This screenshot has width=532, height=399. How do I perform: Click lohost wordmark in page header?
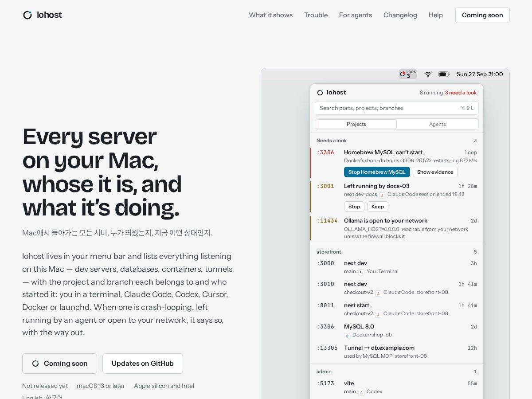point(49,15)
